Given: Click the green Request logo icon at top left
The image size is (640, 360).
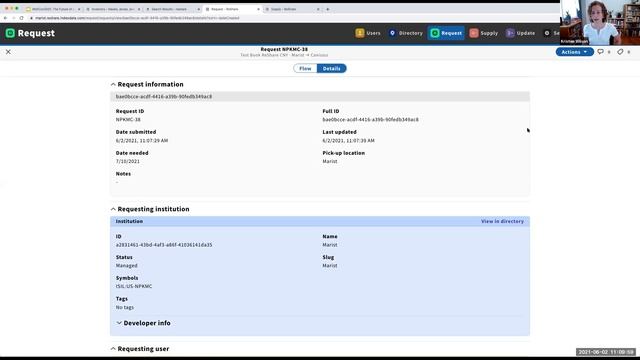Looking at the screenshot, I should (x=10, y=33).
